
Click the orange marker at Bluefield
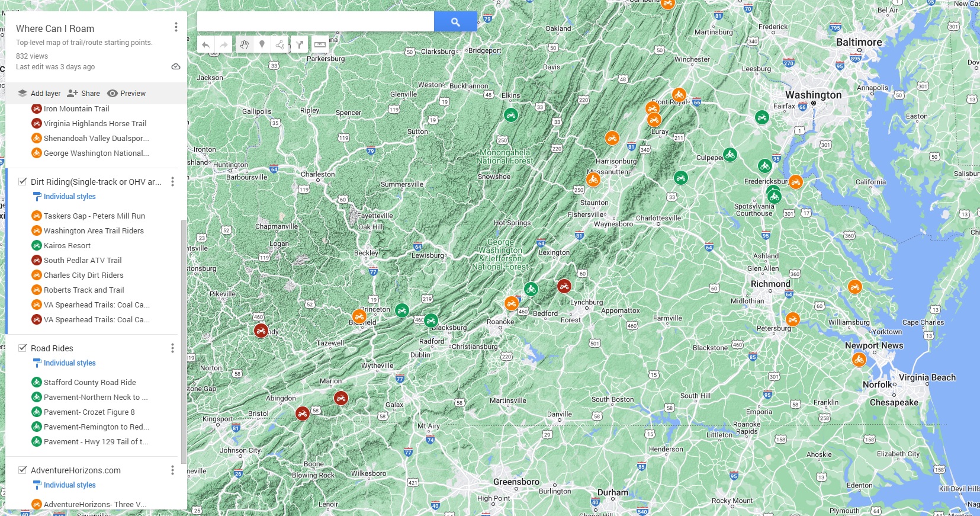click(359, 317)
